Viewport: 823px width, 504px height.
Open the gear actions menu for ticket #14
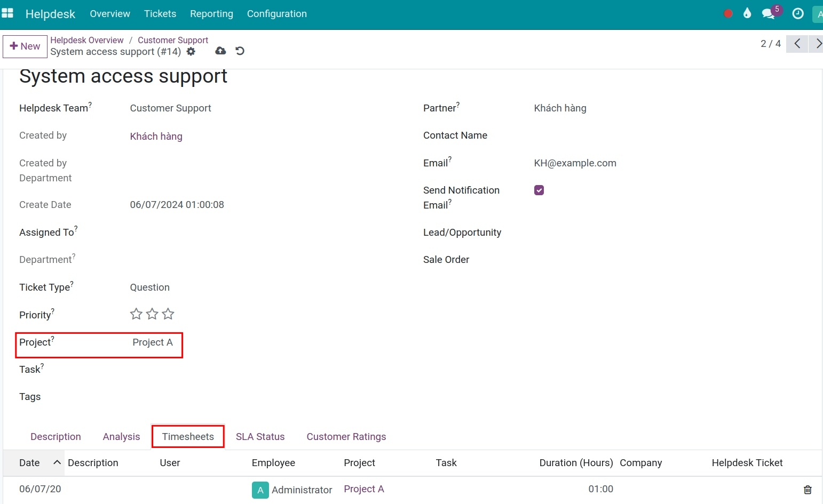tap(191, 52)
